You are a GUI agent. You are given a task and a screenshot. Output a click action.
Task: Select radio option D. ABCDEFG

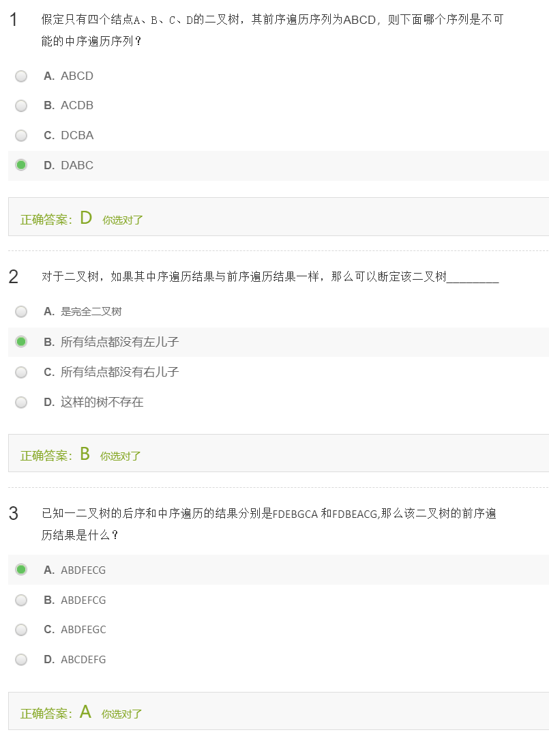(21, 659)
